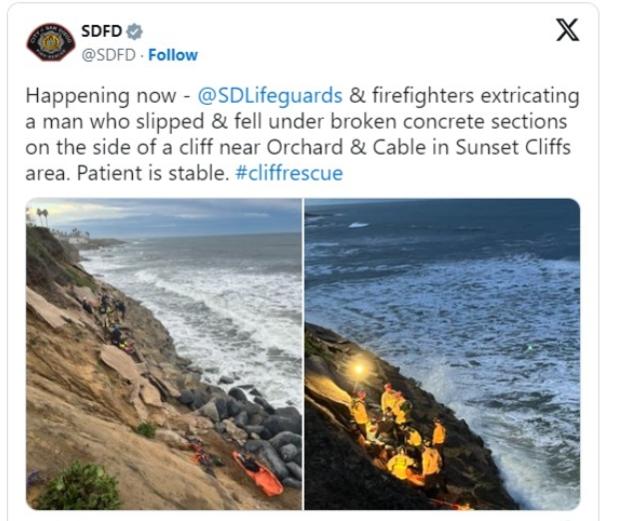Open the #cliffrescue hashtag
Screen dimensions: 628x521
289,173
